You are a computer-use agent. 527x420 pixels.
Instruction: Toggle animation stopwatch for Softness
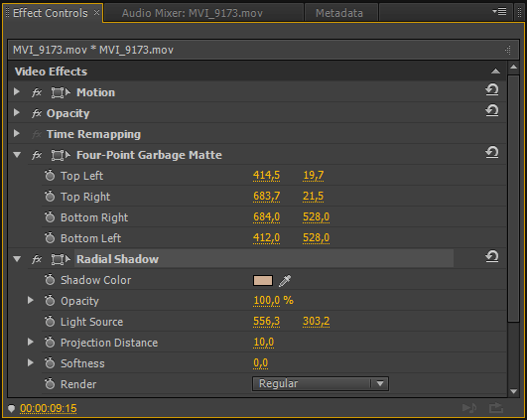pyautogui.click(x=50, y=362)
